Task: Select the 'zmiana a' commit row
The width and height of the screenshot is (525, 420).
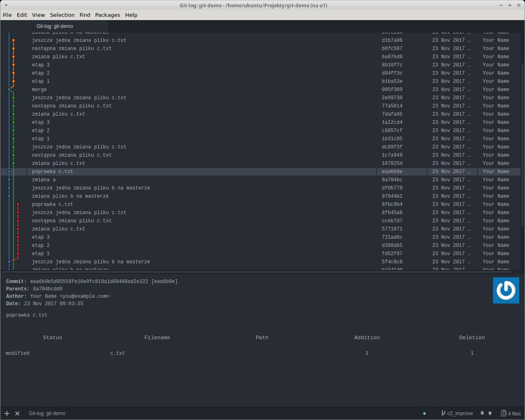Action: (x=261, y=180)
